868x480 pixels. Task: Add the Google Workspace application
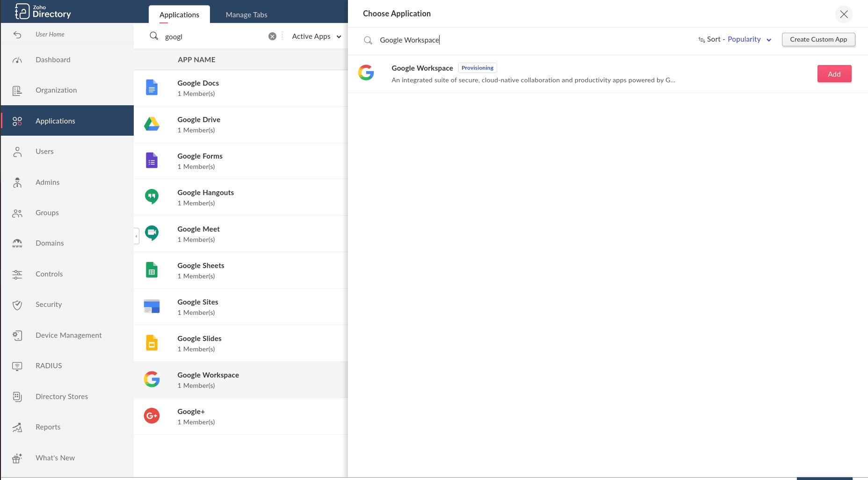point(834,74)
